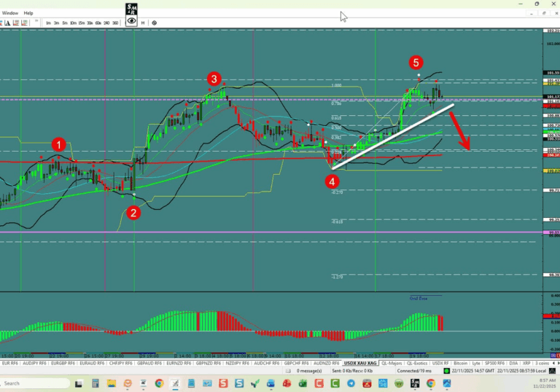Switch to XRP tab
Image resolution: width=560 pixels, height=392 pixels.
tap(526, 363)
